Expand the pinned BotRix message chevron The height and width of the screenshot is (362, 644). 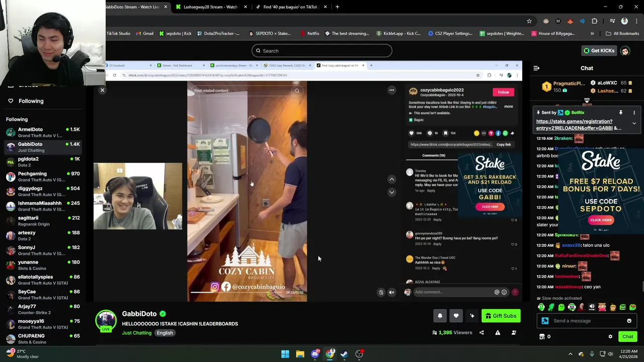click(634, 123)
